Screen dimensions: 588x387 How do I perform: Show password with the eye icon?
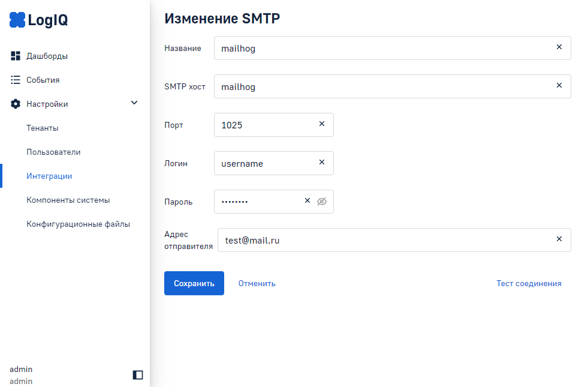point(322,202)
